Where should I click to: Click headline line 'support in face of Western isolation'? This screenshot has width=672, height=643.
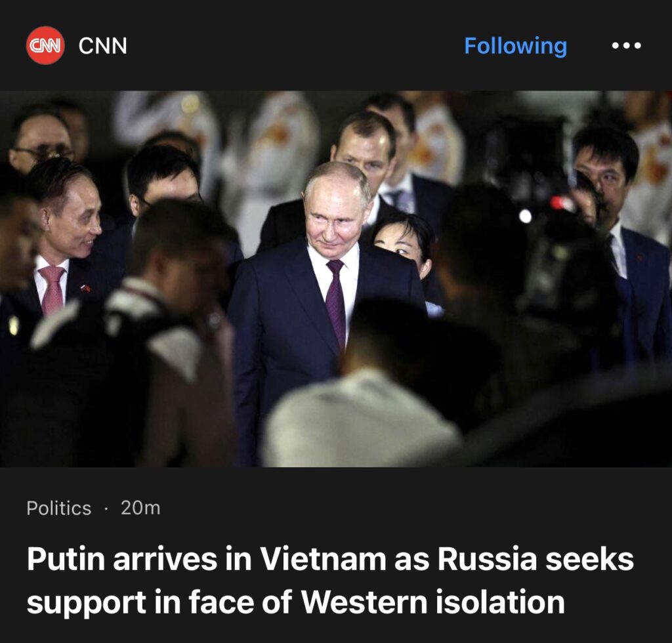pos(296,602)
